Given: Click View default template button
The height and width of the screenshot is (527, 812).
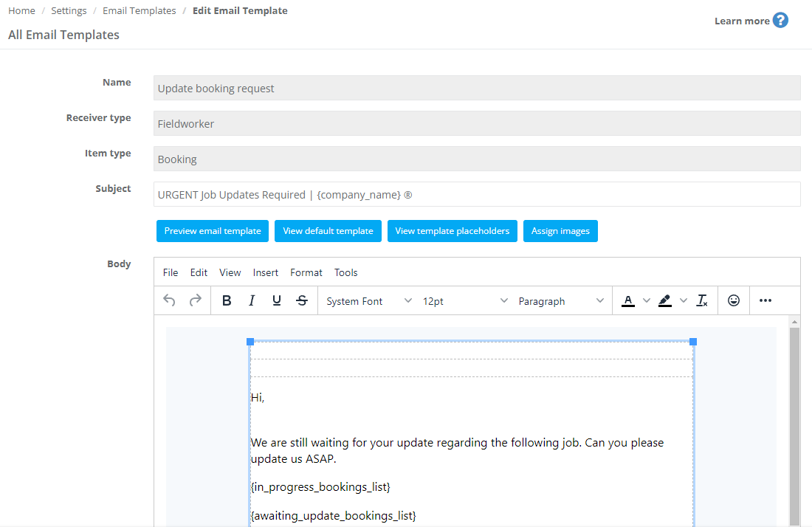Looking at the screenshot, I should point(328,231).
